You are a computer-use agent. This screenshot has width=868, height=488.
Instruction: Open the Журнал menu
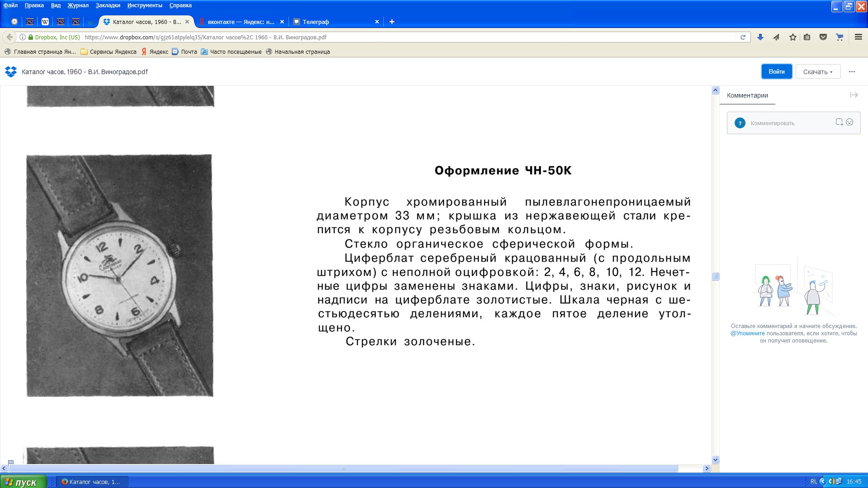click(78, 5)
